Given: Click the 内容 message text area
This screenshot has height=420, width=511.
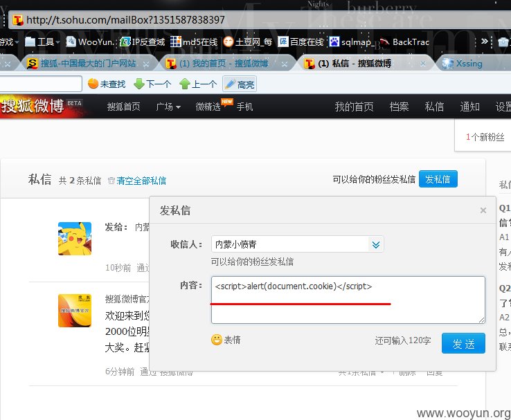Looking at the screenshot, I should tap(348, 300).
